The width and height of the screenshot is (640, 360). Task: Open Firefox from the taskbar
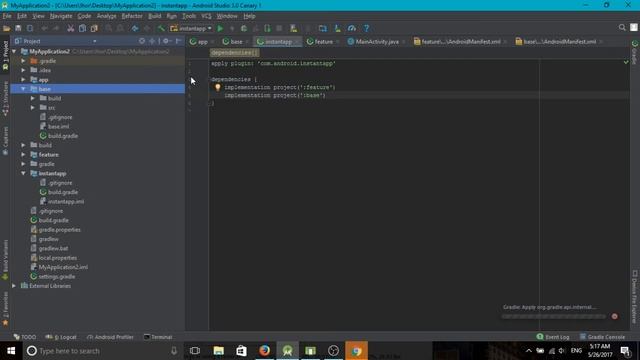click(x=264, y=351)
